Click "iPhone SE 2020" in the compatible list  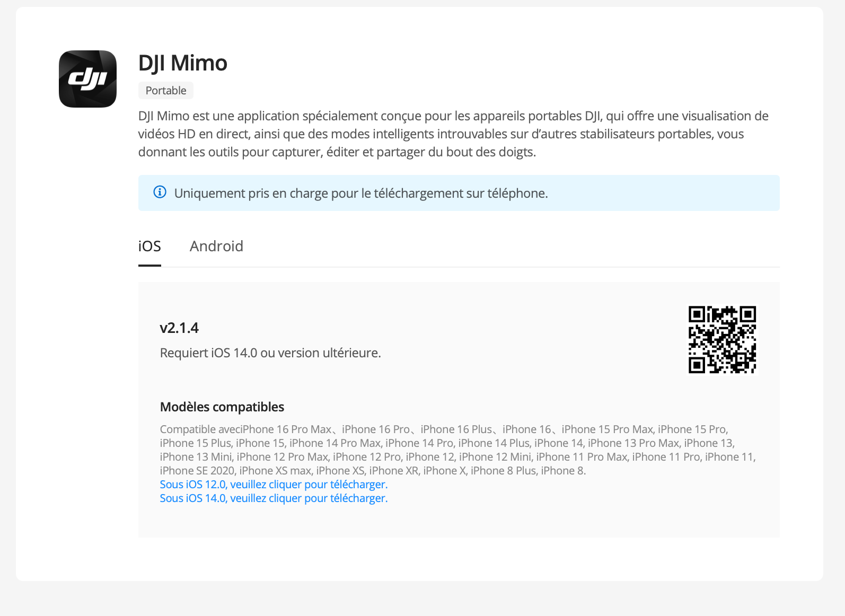point(197,471)
